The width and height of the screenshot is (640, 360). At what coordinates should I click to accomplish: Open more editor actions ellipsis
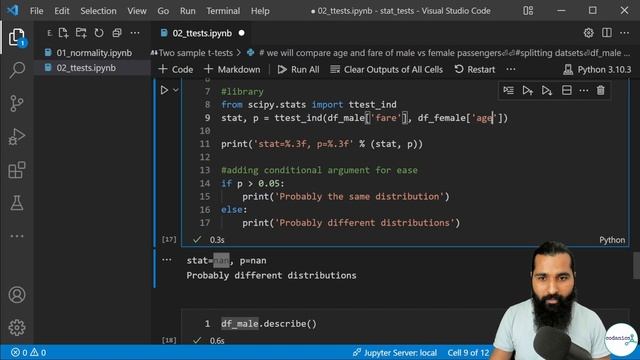coord(624,33)
